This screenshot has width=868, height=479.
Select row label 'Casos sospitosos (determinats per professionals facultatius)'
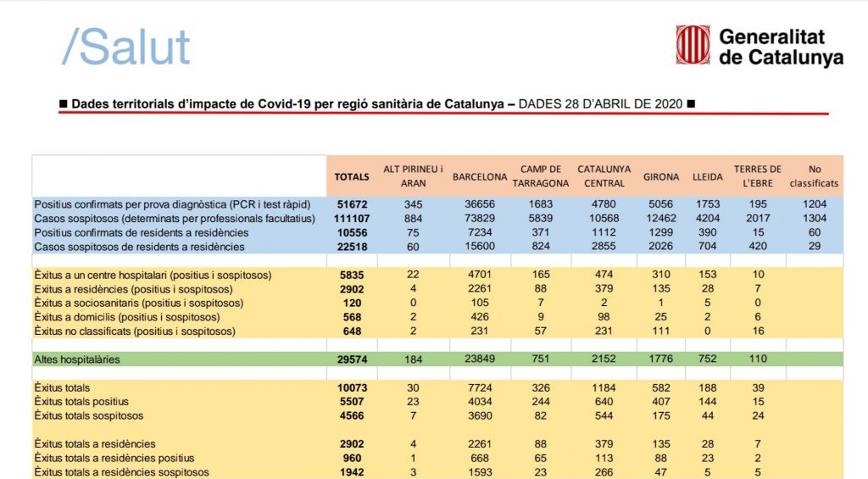click(x=175, y=219)
